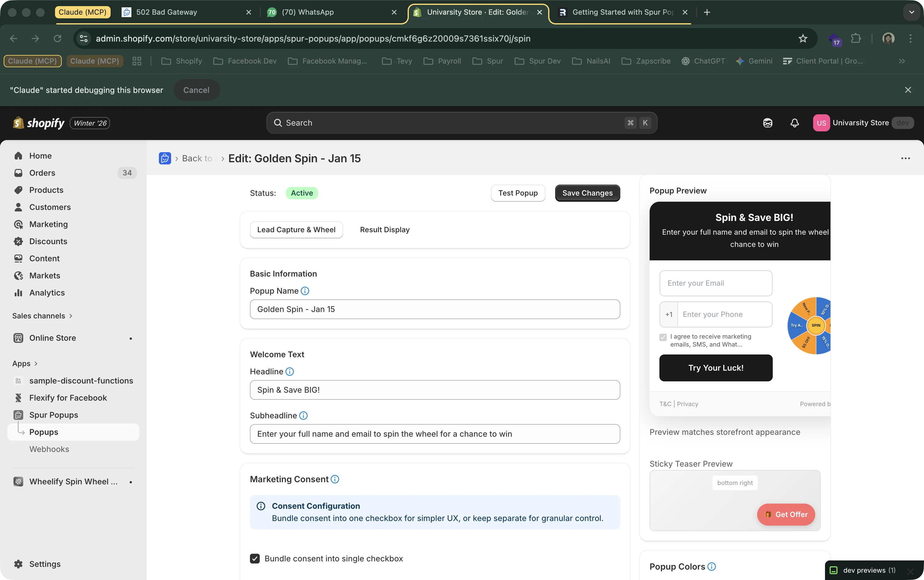Collapse the Apps section in sidebar

(x=36, y=363)
